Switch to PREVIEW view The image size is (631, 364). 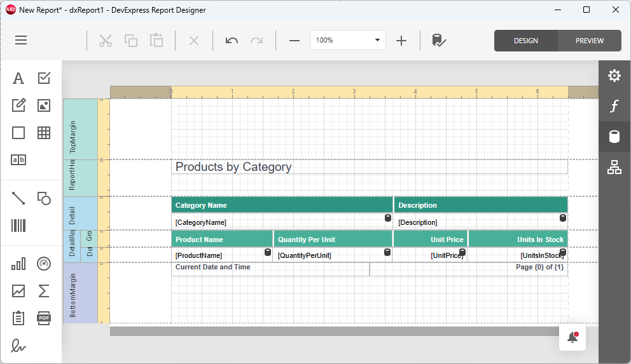click(590, 41)
